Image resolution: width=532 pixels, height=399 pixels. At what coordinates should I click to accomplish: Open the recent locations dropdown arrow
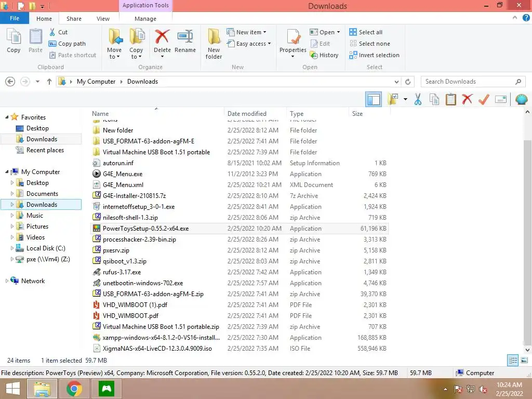37,82
